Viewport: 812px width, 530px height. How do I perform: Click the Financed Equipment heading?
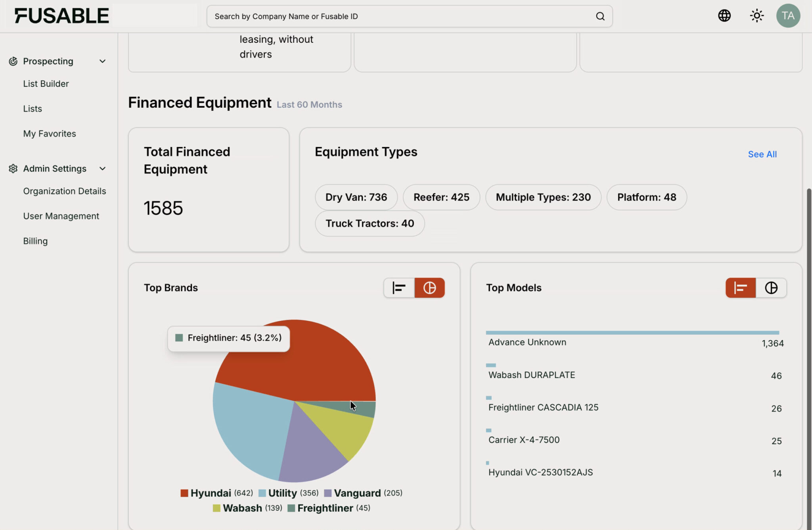pyautogui.click(x=200, y=103)
